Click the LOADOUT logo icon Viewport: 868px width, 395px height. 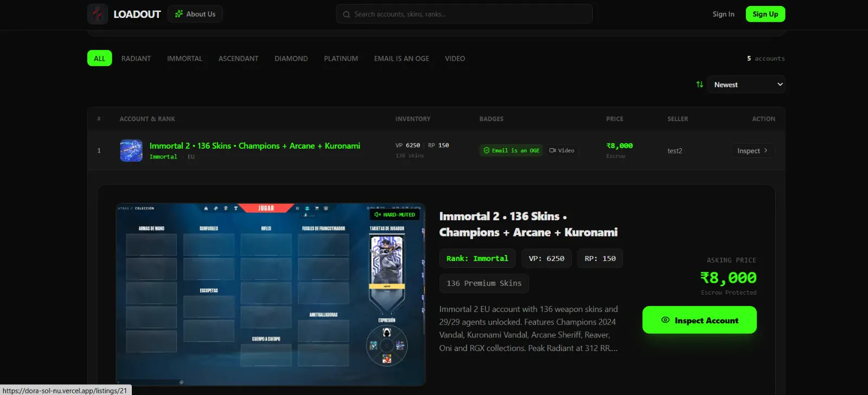coord(98,14)
